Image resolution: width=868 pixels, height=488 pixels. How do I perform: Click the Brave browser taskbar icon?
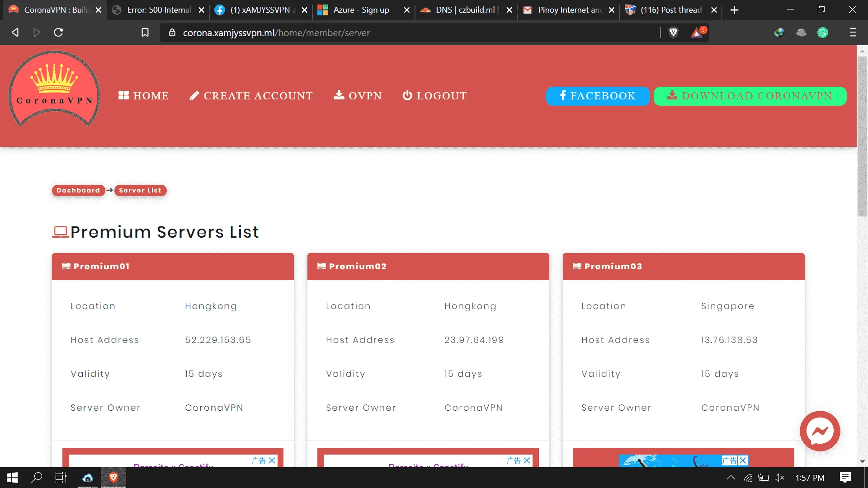[113, 478]
